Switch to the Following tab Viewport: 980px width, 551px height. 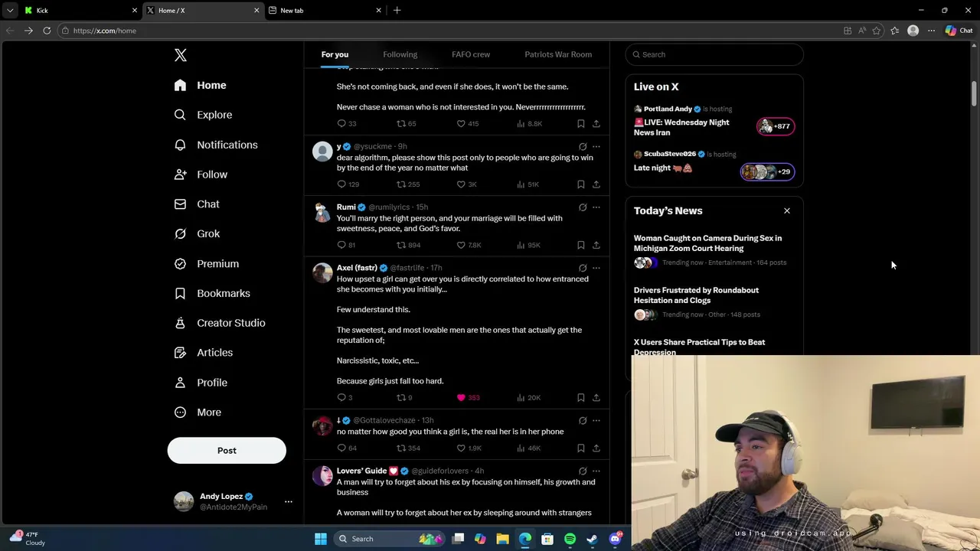click(x=400, y=54)
